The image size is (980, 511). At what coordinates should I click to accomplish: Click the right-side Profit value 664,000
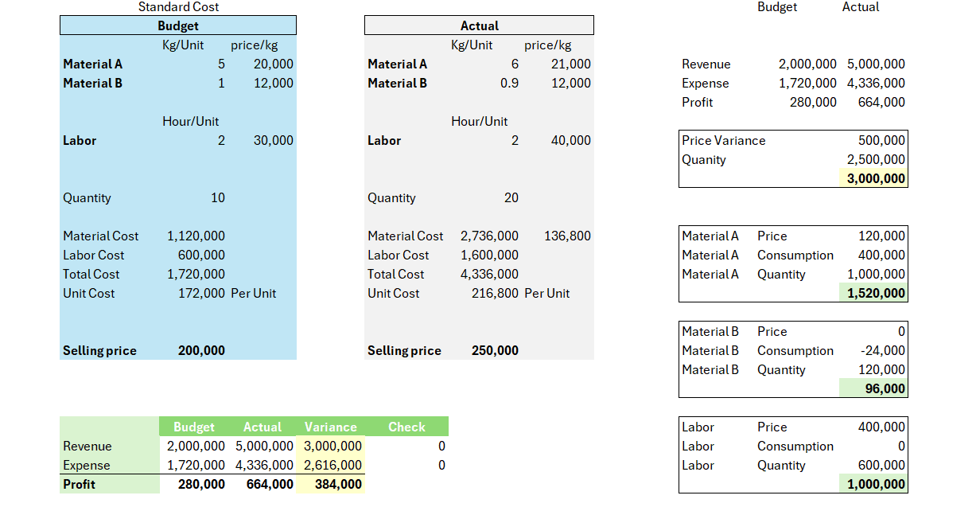click(x=881, y=102)
